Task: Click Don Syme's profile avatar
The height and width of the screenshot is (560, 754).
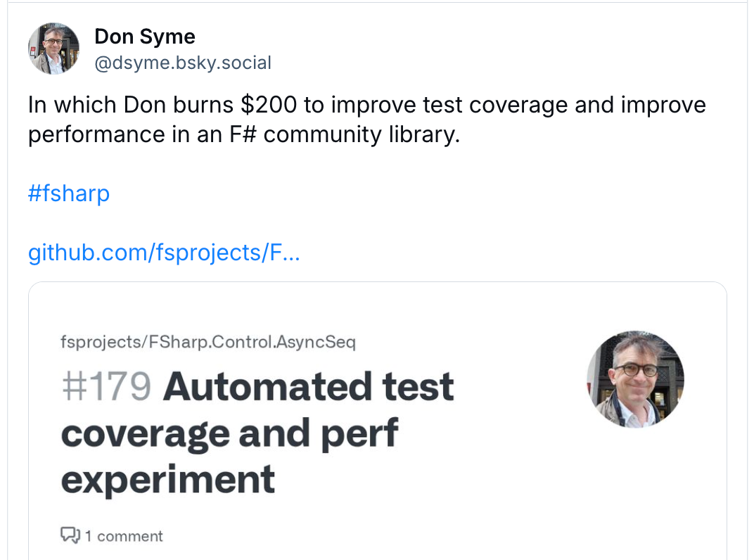Action: click(x=53, y=48)
